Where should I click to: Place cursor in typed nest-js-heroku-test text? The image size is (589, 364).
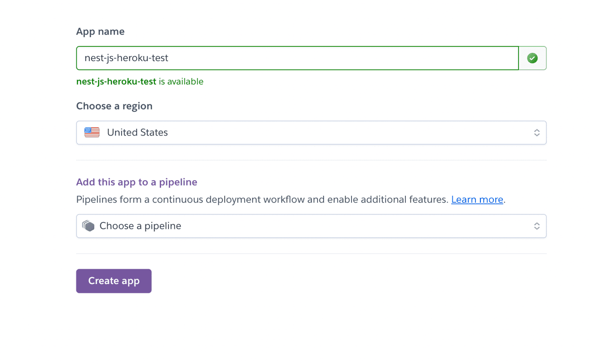pos(127,58)
